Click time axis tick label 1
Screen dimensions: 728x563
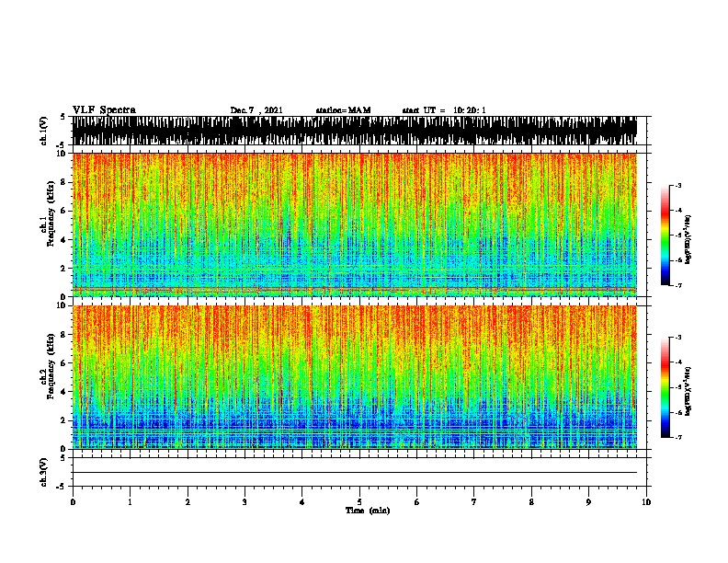pos(131,501)
